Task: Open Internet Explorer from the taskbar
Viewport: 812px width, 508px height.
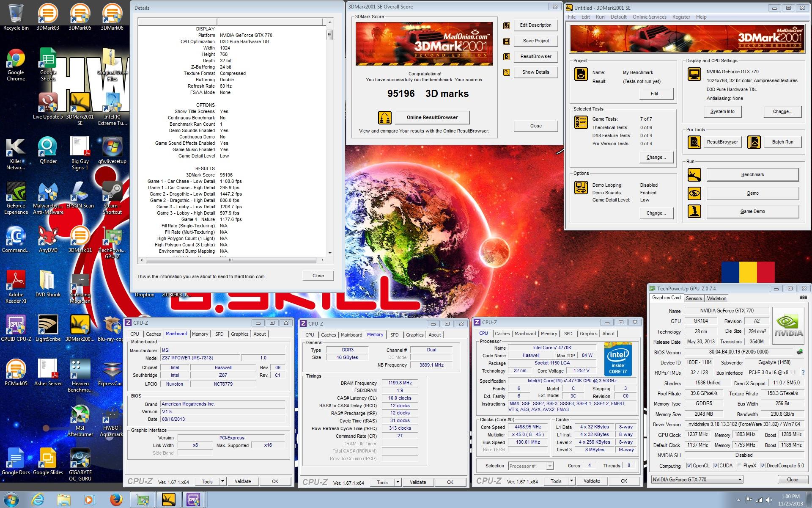Action: pos(38,500)
